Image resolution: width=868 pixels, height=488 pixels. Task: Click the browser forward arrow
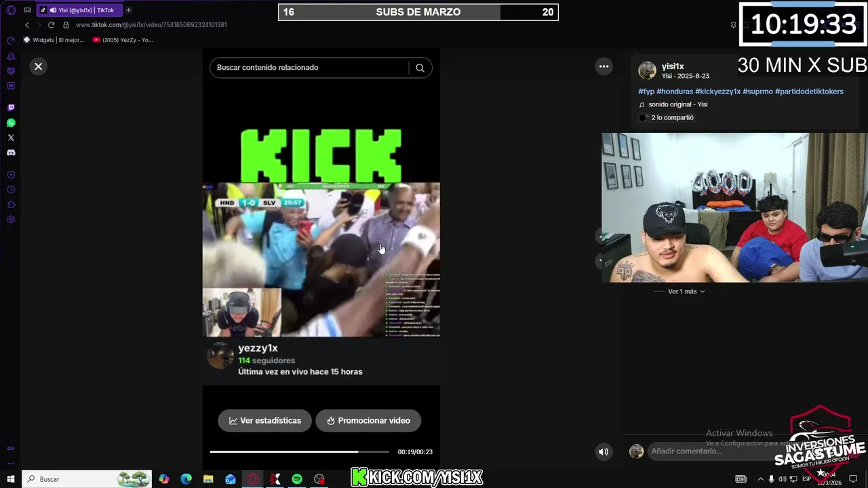[x=39, y=25]
